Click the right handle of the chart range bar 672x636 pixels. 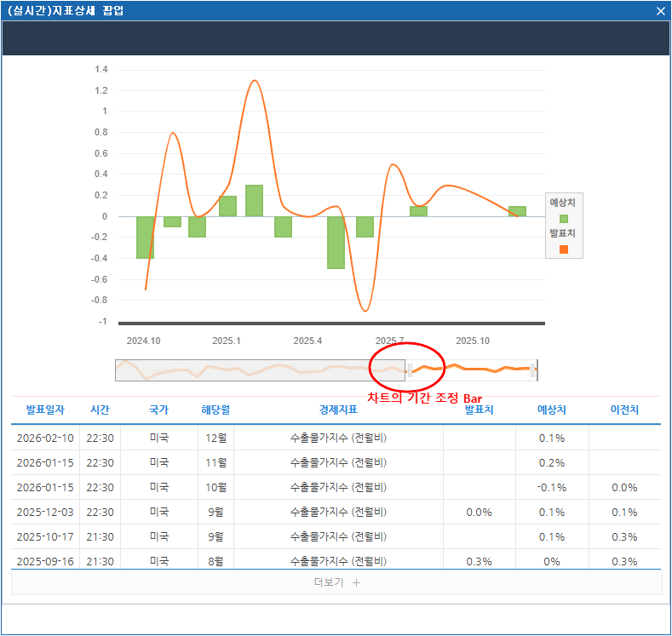(533, 370)
